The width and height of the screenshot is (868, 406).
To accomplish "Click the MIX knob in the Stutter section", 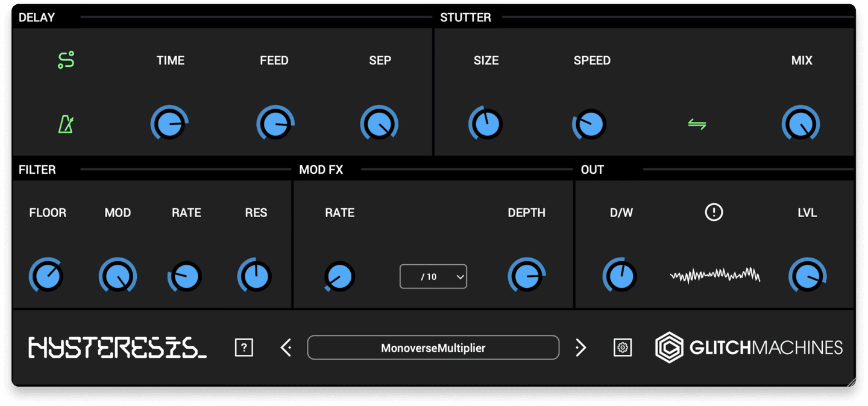I will [800, 122].
